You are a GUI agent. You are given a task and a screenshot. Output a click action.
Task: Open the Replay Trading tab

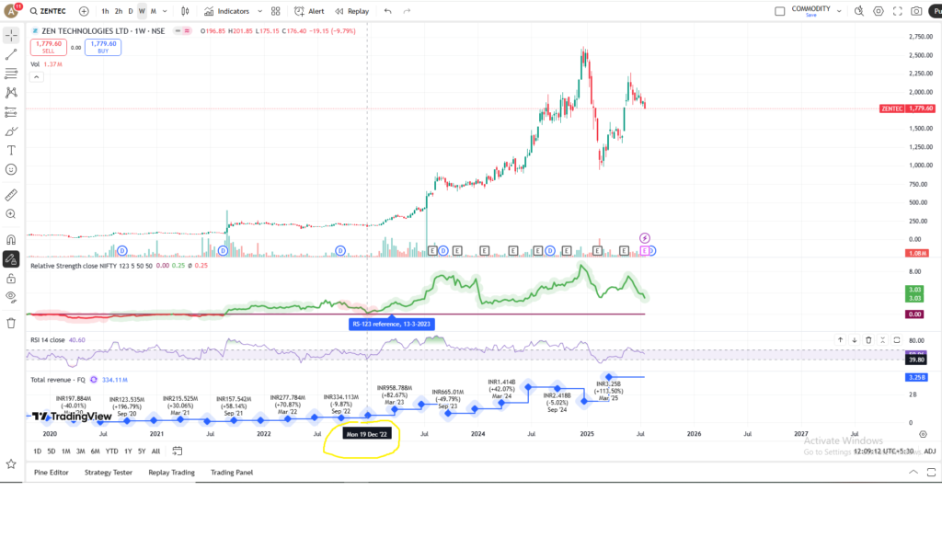pos(171,473)
